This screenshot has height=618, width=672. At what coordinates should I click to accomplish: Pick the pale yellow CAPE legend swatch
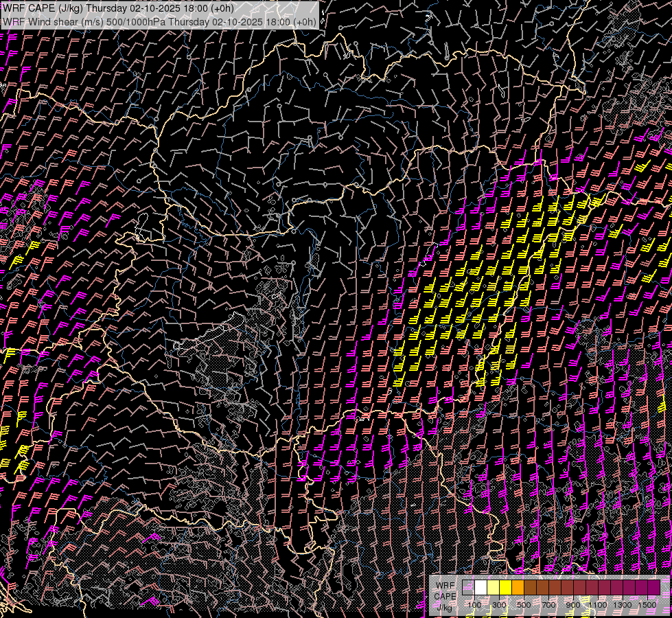click(x=493, y=587)
